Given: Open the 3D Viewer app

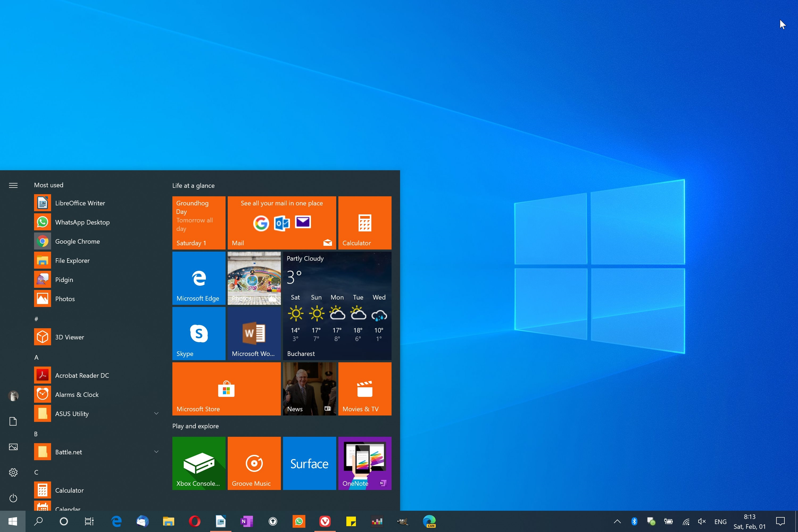Looking at the screenshot, I should pos(69,337).
